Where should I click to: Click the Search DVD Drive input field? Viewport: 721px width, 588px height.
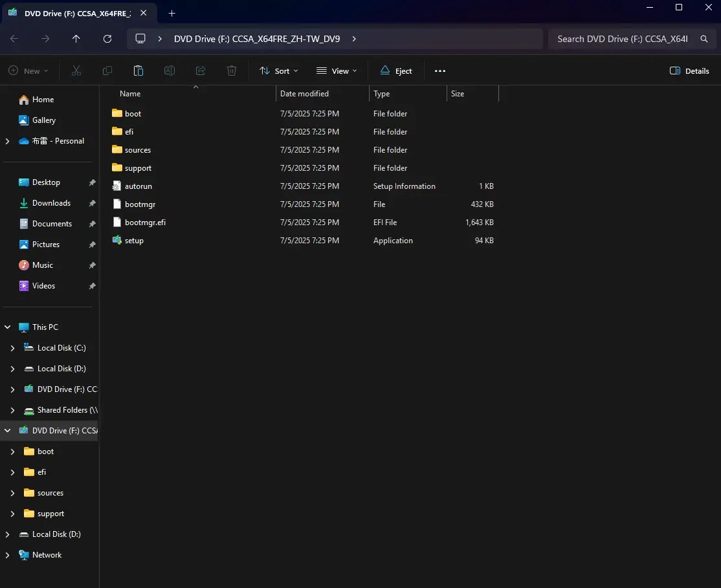click(x=623, y=39)
